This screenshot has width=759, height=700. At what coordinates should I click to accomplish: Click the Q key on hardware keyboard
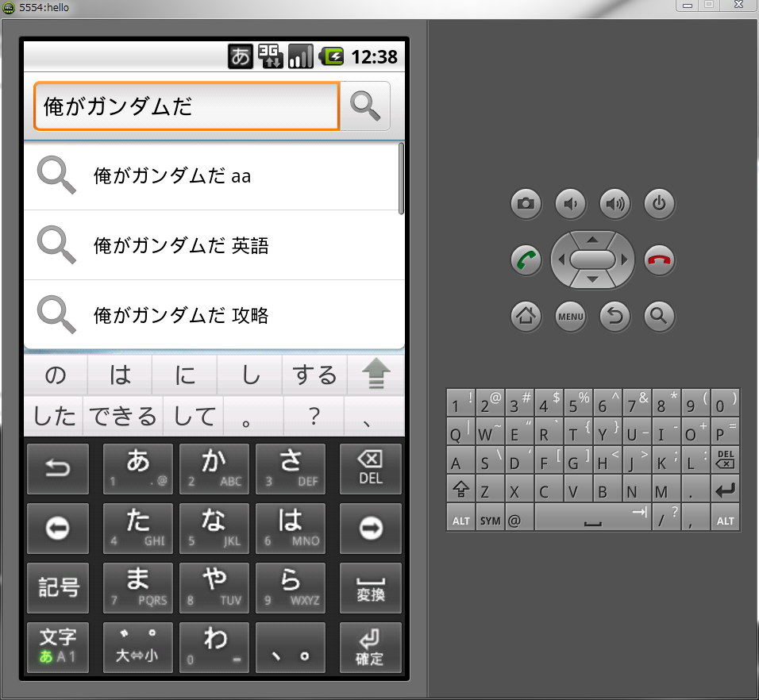[460, 432]
